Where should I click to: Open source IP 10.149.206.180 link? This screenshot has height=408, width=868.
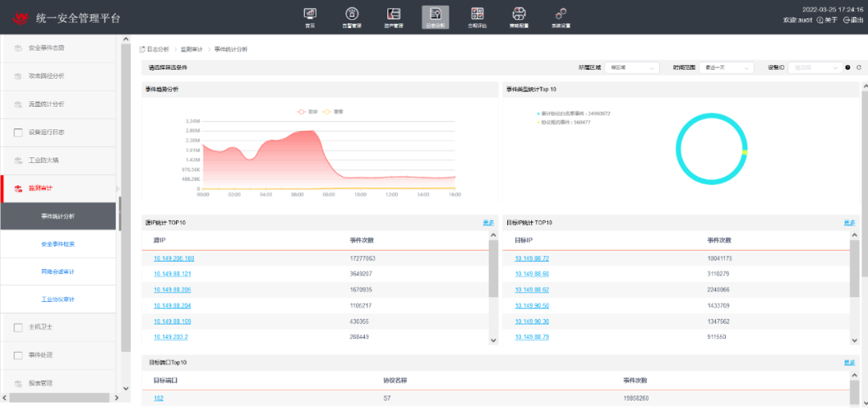(174, 258)
